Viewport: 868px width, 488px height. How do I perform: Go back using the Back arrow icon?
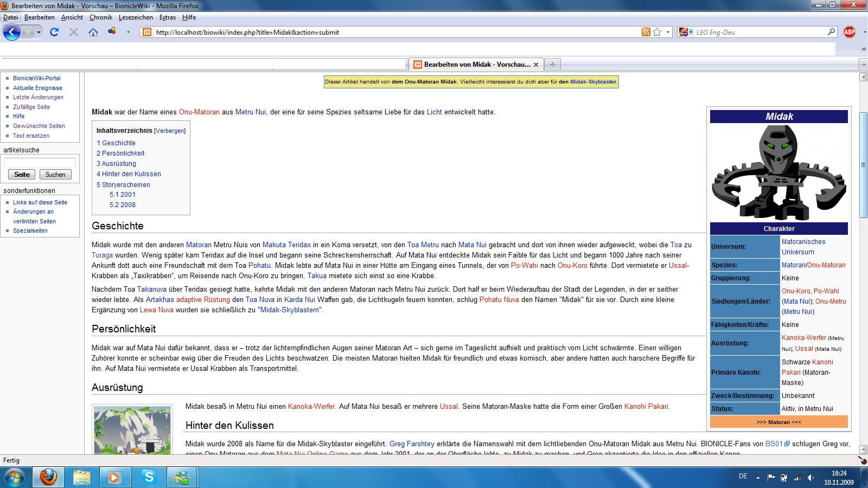11,32
